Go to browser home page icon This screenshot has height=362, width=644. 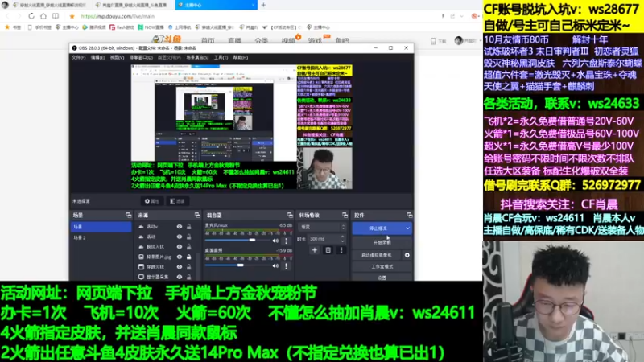[43, 16]
